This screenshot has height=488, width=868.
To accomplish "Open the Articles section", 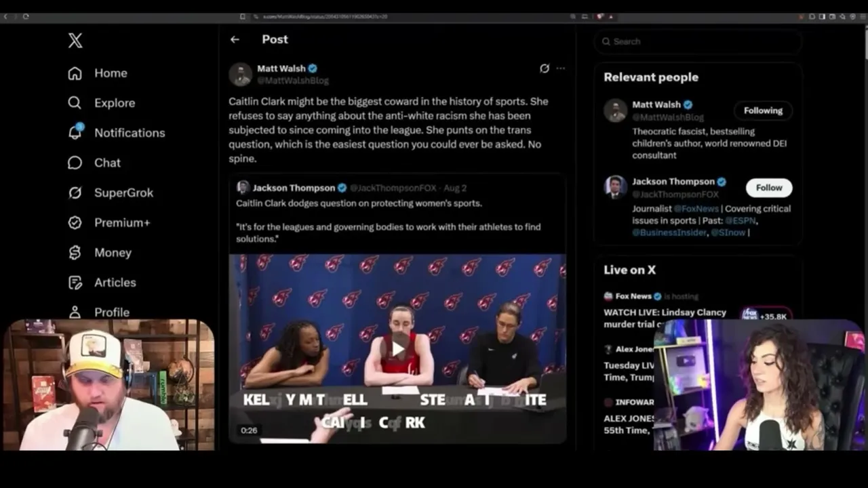I will click(102, 282).
